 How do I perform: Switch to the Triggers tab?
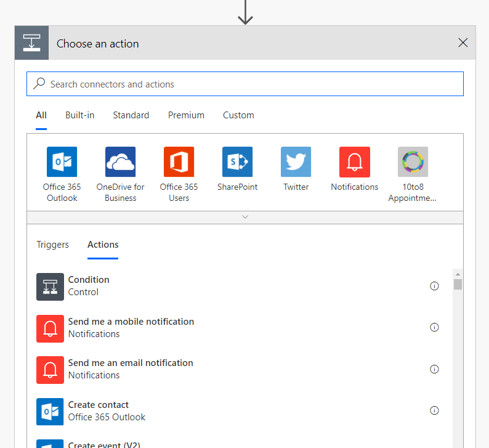tap(53, 245)
